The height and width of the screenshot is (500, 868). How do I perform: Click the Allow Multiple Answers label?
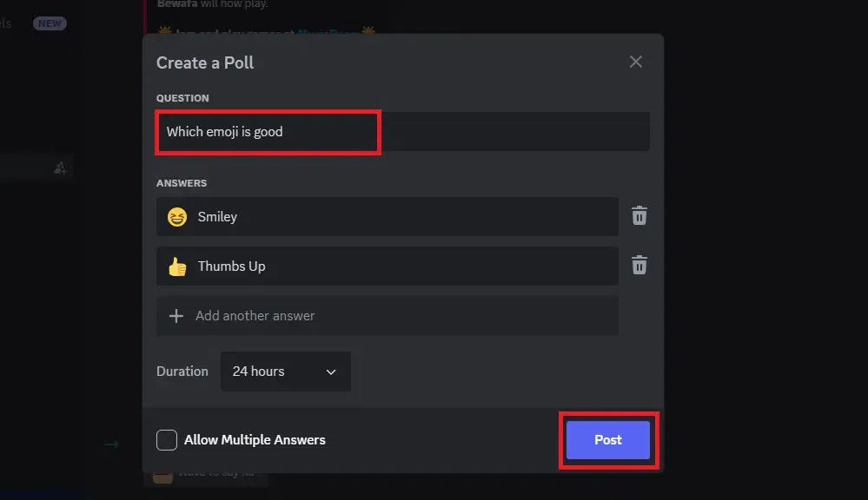pos(255,440)
